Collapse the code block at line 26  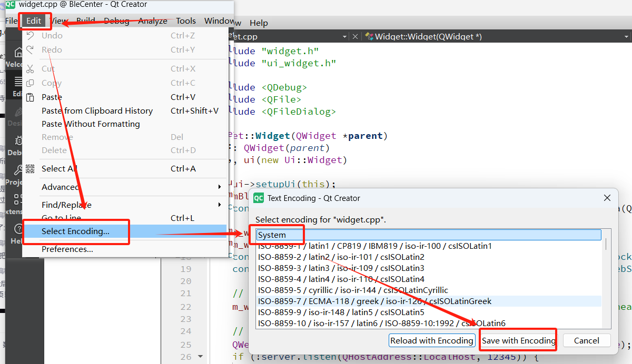200,357
